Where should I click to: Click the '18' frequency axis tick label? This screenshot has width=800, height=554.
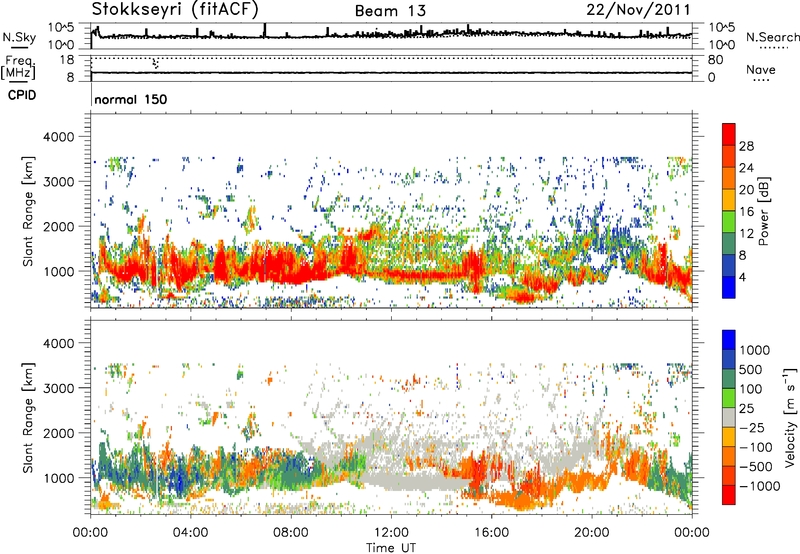click(x=66, y=60)
